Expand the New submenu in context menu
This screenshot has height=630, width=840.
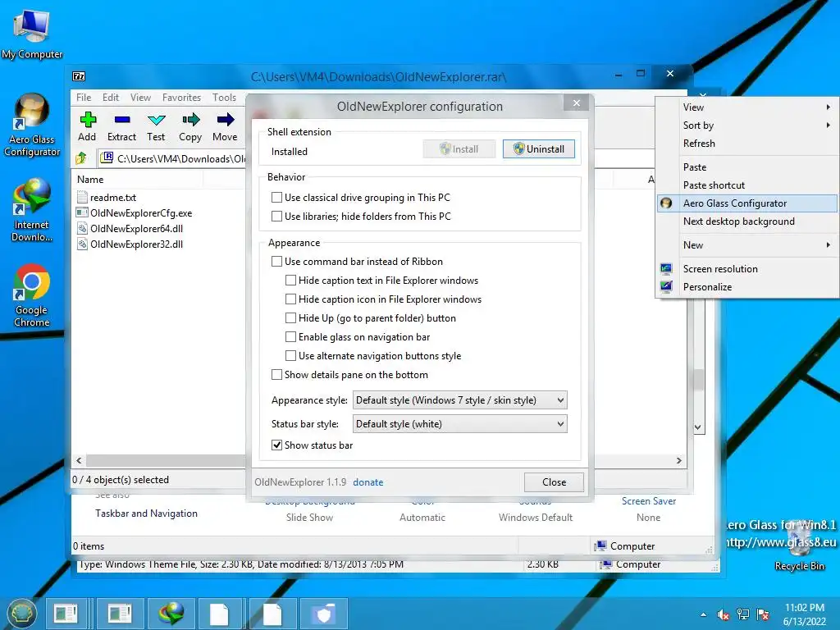747,244
